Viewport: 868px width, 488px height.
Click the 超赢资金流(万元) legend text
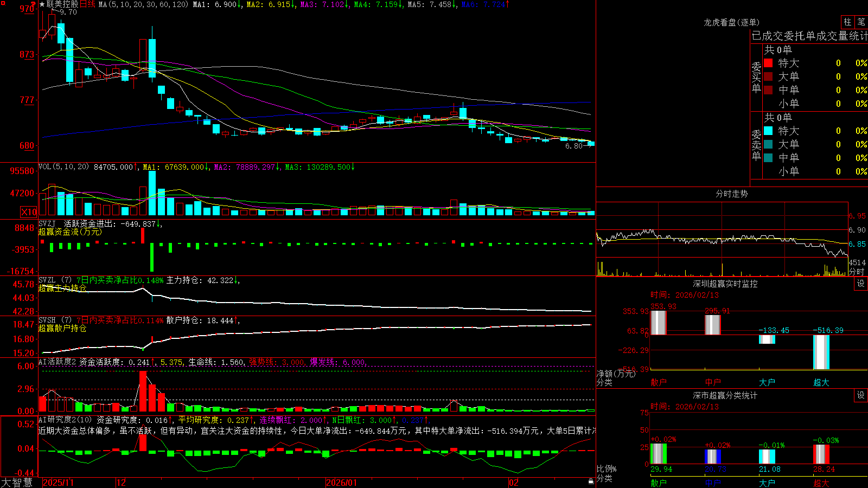(x=70, y=232)
